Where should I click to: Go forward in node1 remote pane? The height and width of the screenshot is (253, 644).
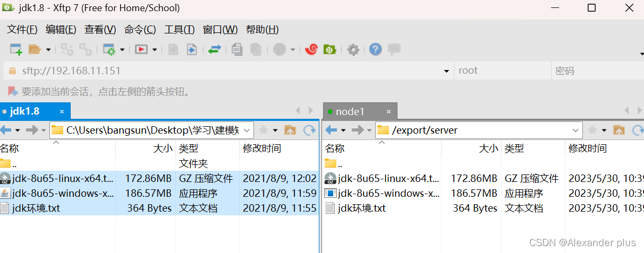point(358,130)
